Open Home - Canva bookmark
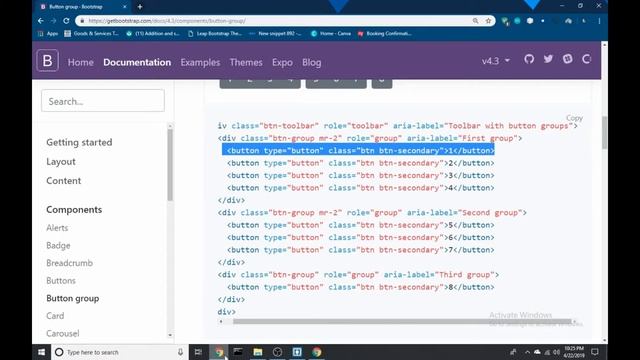 (x=331, y=33)
